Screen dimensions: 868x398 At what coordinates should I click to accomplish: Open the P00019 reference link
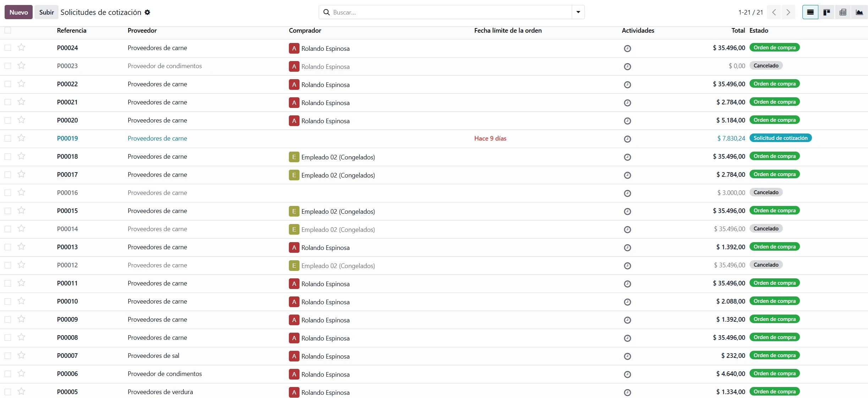pos(67,138)
